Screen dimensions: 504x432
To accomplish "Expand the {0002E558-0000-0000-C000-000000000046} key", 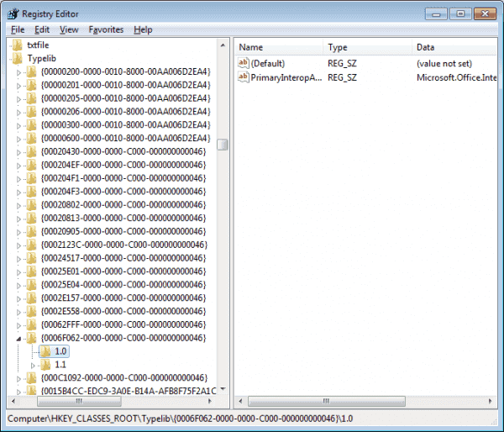I will (x=18, y=312).
